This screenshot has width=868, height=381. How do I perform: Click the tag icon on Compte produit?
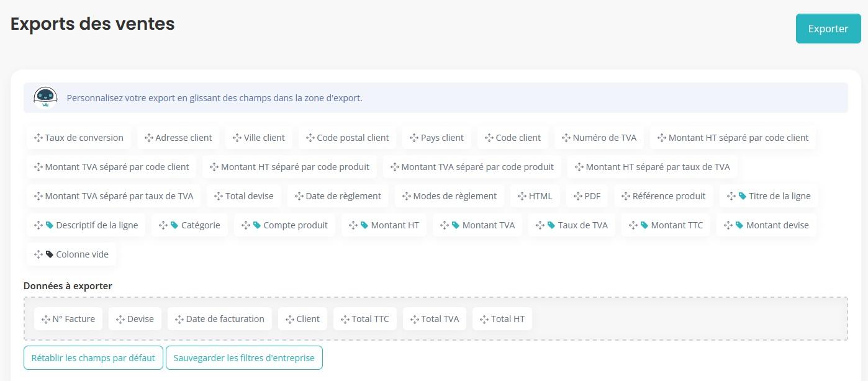(256, 225)
